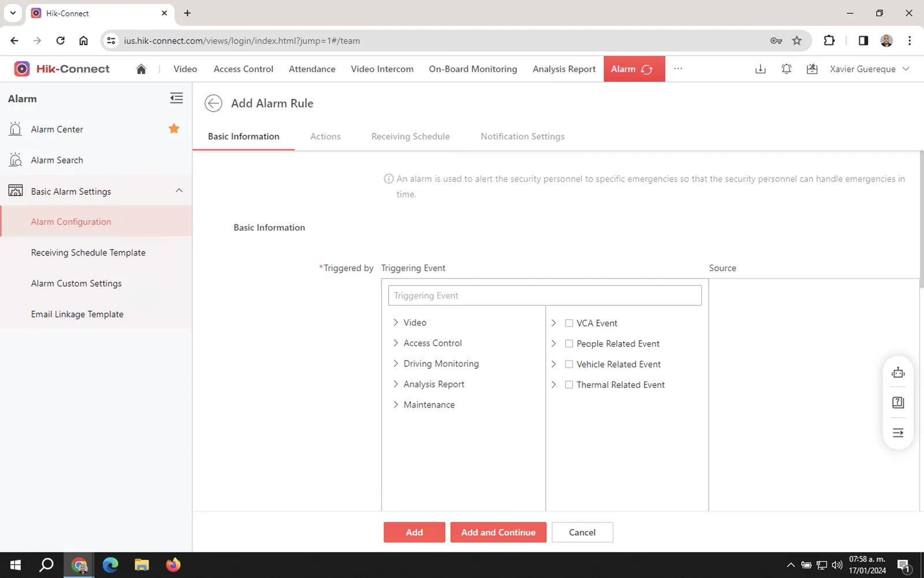This screenshot has width=924, height=578.
Task: Open the alarm bell notifications
Action: click(x=786, y=69)
